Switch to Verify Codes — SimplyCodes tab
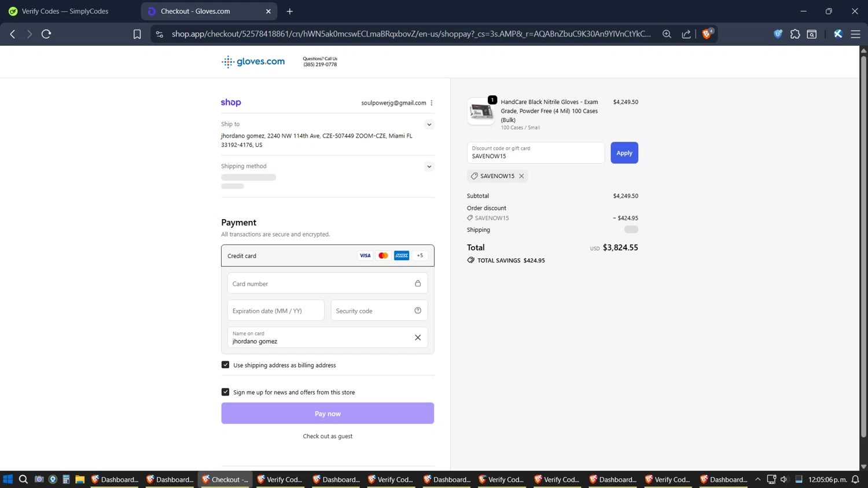 [x=65, y=11]
